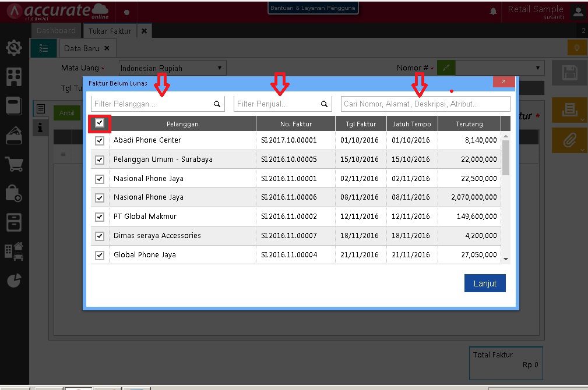588x390 pixels.
Task: Open Bantuan & Layanan Pengguna
Action: coord(313,8)
